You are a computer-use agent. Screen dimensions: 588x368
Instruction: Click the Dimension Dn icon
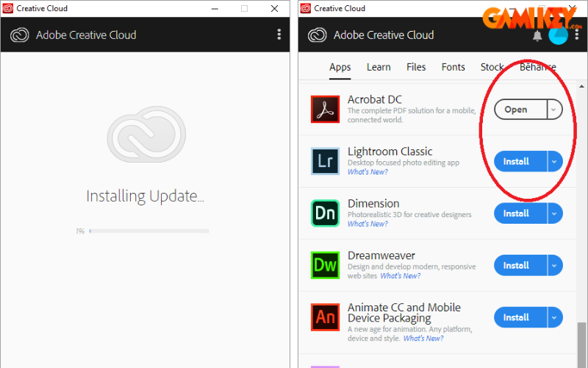325,213
